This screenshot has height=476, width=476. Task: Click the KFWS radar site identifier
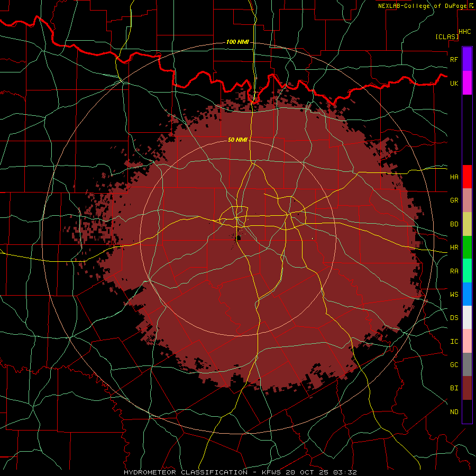point(272,472)
